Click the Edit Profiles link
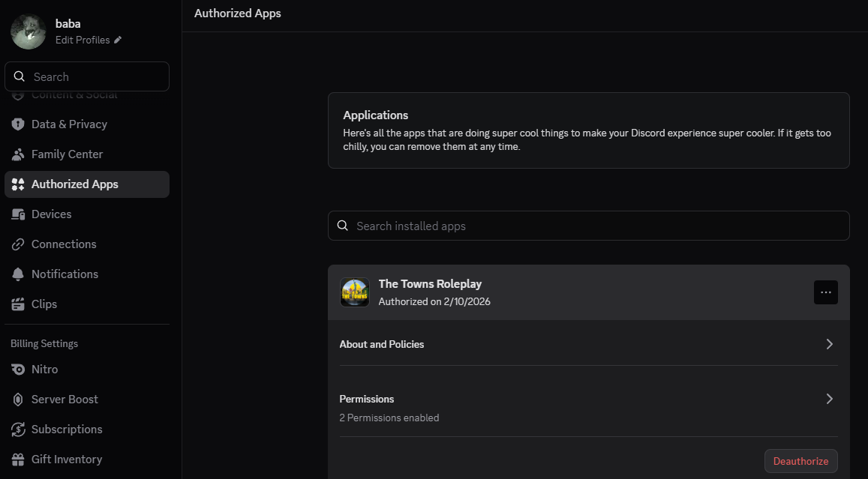Screen dimensions: 868x479 (x=83, y=40)
